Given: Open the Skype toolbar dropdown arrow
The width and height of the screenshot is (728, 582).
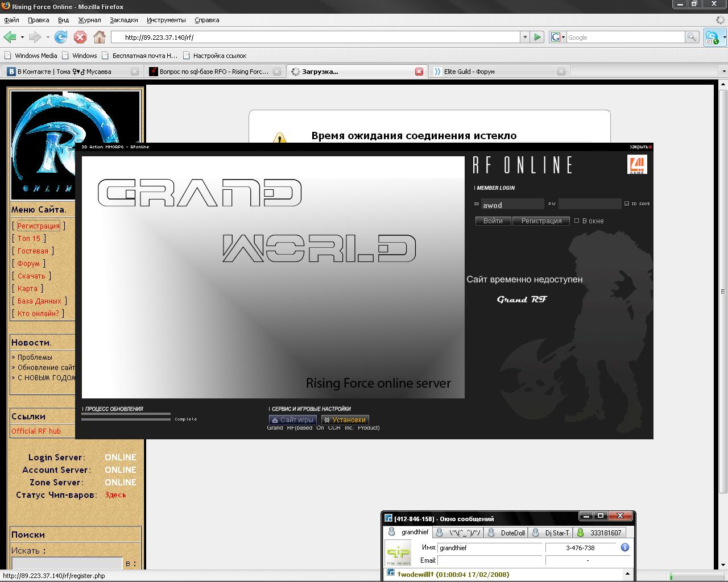Looking at the screenshot, I should 724,38.
